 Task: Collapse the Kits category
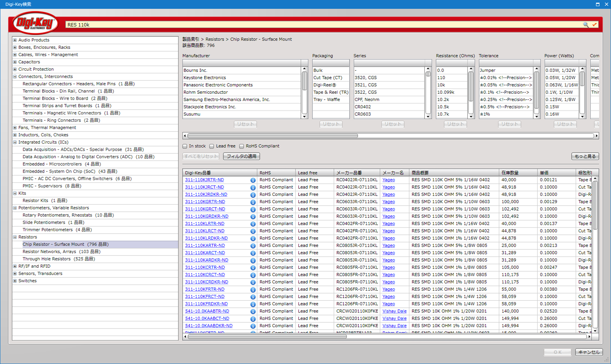[15, 193]
